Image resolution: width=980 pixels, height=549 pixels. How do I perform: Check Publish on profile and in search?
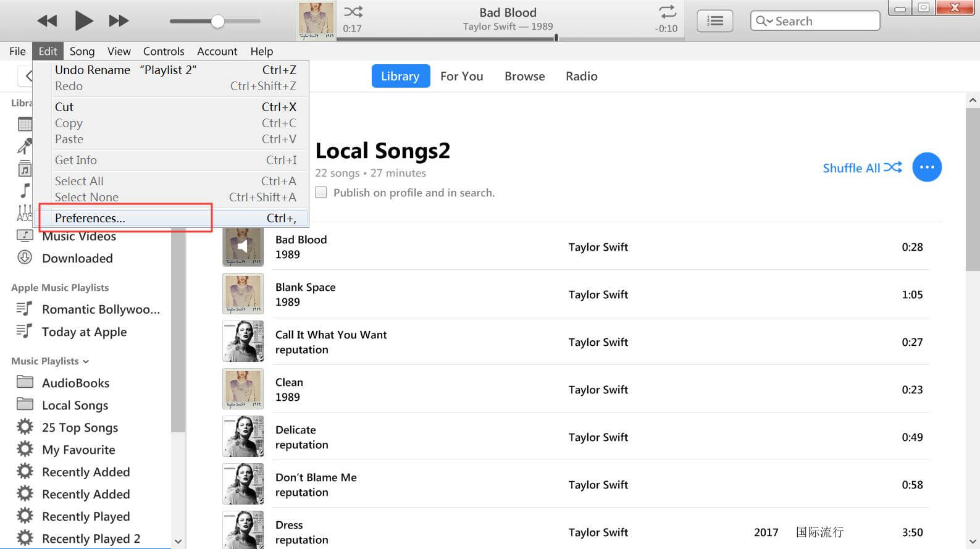tap(321, 192)
